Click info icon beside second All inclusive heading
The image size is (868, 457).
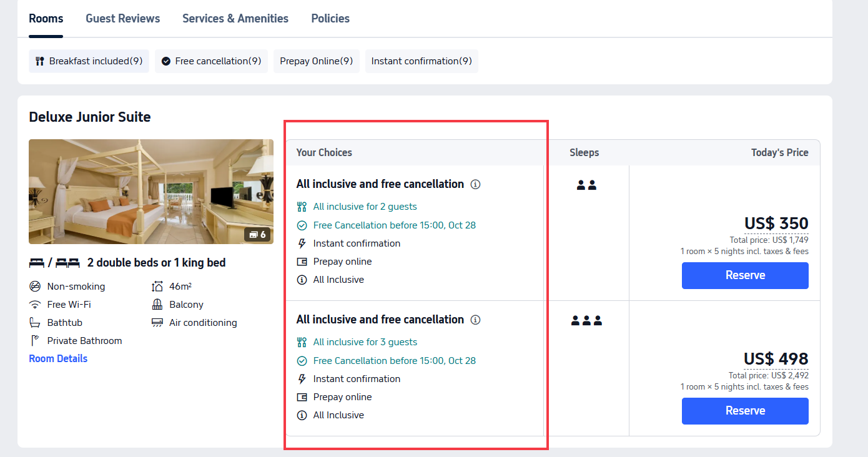[475, 320]
